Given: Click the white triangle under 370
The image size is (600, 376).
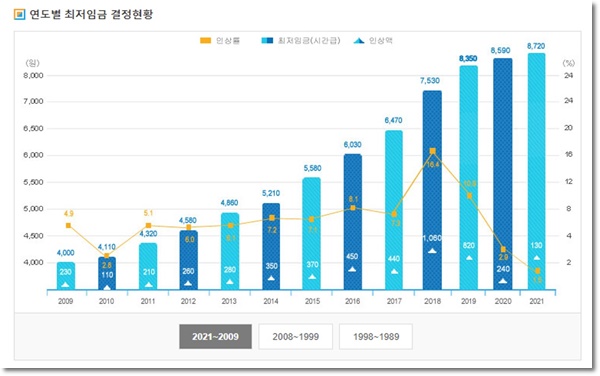Looking at the screenshot, I should [312, 277].
